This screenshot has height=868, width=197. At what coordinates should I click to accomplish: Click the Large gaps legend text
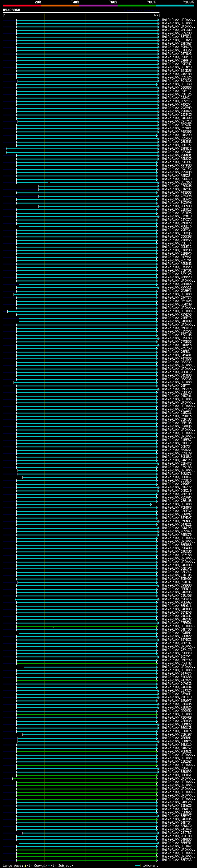tap(38, 865)
